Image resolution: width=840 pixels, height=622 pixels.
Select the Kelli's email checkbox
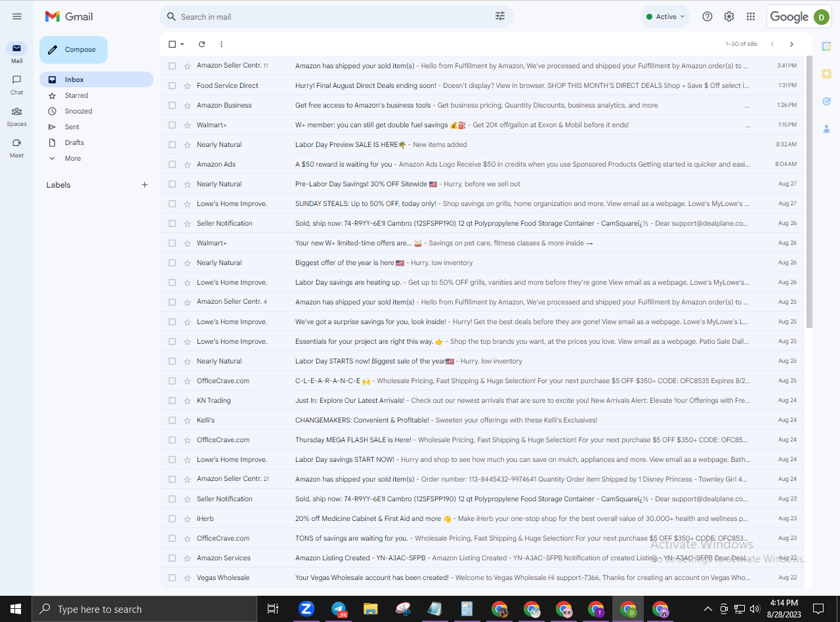[x=172, y=420]
